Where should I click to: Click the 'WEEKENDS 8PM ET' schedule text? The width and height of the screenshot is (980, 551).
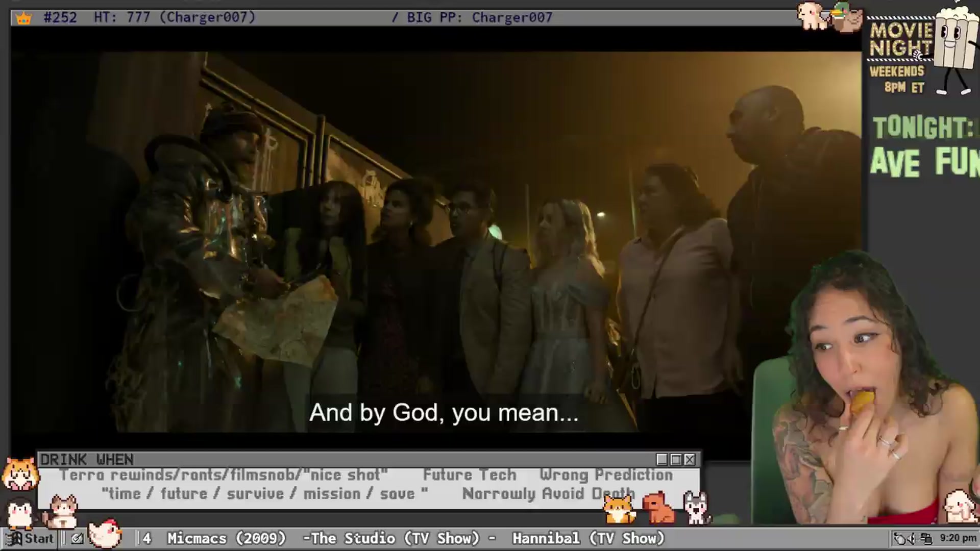click(897, 79)
